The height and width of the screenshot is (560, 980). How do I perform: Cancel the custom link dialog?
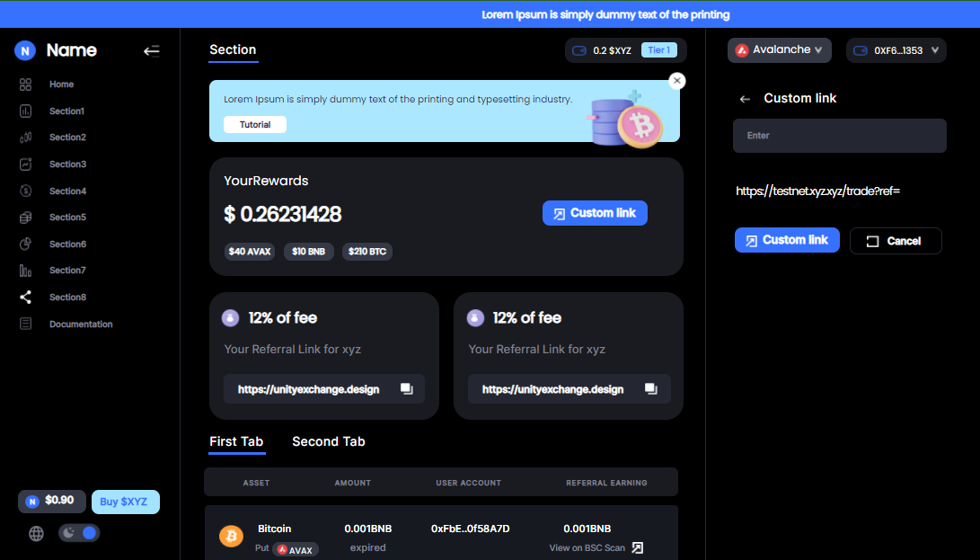[896, 240]
